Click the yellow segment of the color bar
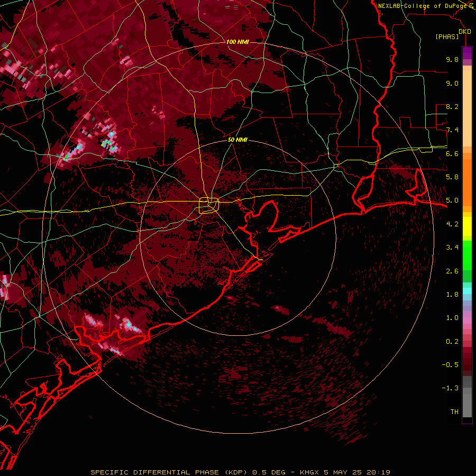The width and height of the screenshot is (476, 476). pos(467,226)
